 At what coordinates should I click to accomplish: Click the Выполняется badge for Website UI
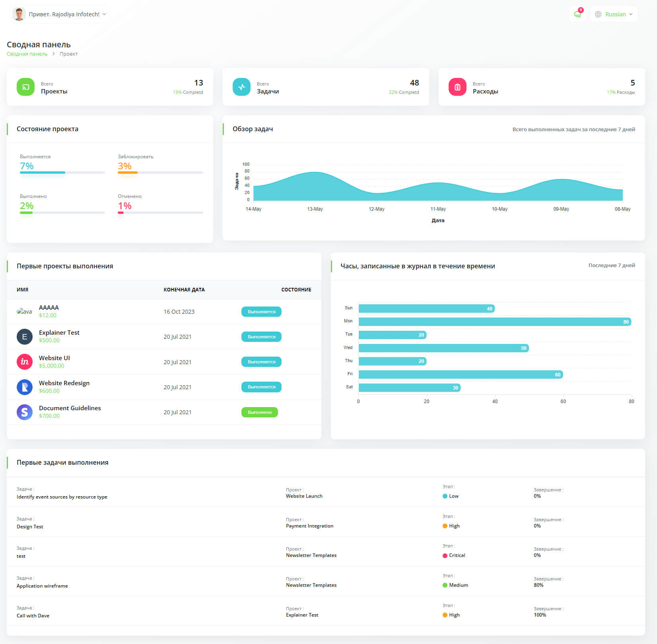click(261, 362)
